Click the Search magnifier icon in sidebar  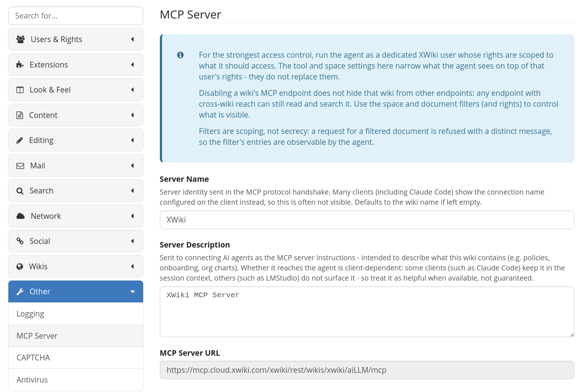pos(20,191)
